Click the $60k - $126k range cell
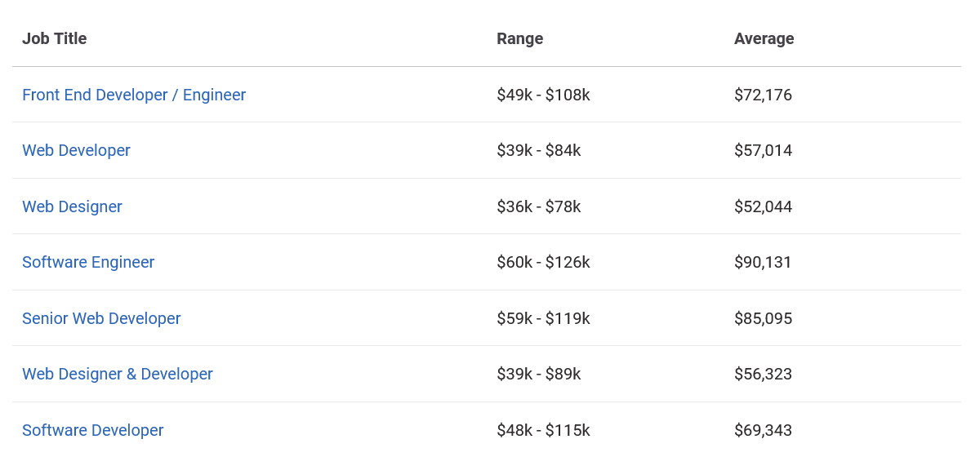The image size is (980, 457). coord(543,262)
